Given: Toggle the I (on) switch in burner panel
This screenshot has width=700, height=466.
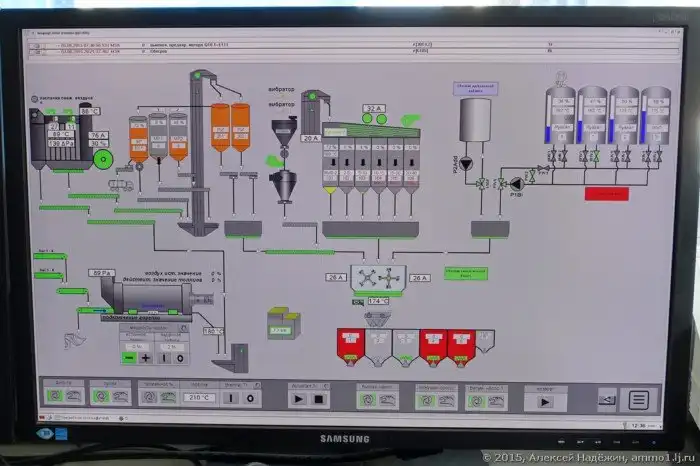Looking at the screenshot, I should point(165,357).
